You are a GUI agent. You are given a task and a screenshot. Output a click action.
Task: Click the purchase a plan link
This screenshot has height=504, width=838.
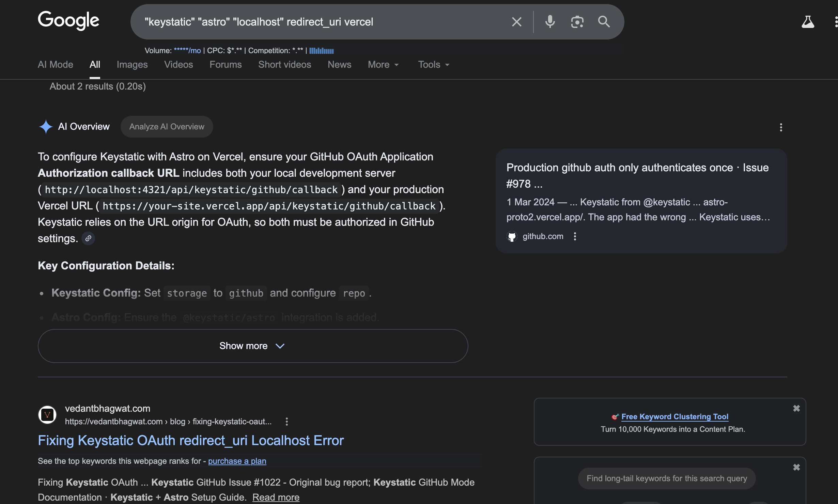237,461
